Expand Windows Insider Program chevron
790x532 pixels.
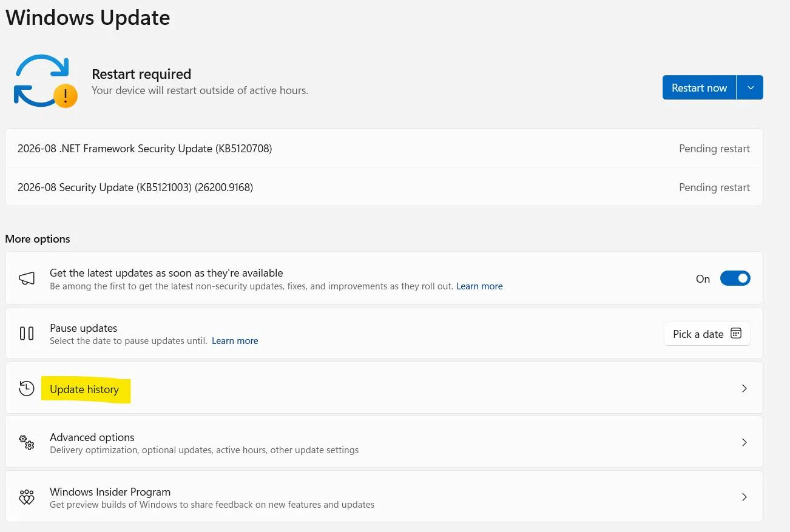coord(744,497)
